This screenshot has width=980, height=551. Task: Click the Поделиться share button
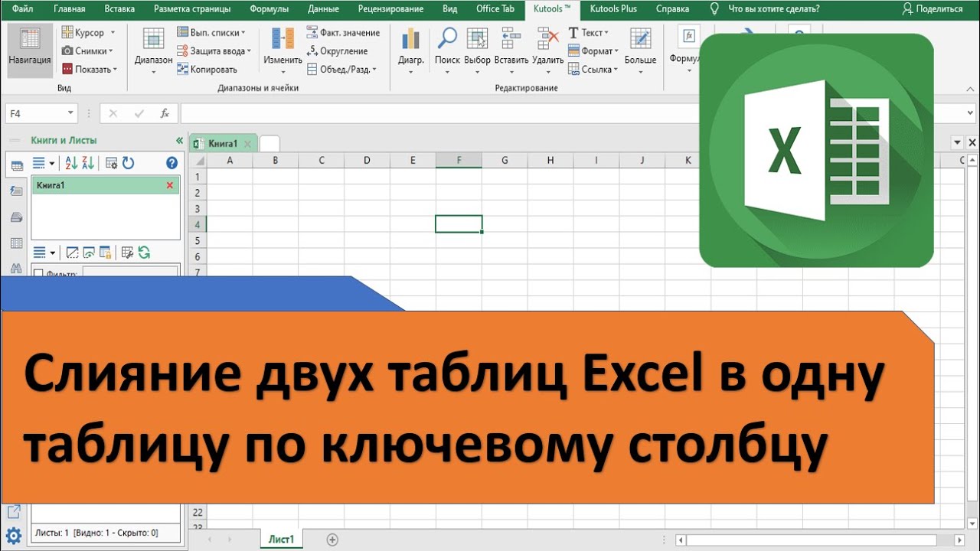(x=933, y=9)
